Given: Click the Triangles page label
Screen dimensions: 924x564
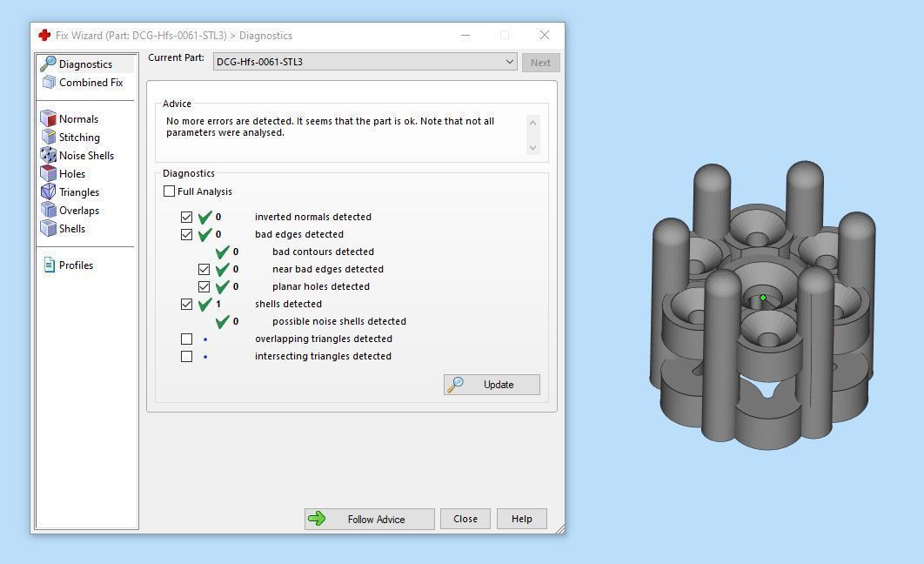Looking at the screenshot, I should (x=79, y=192).
